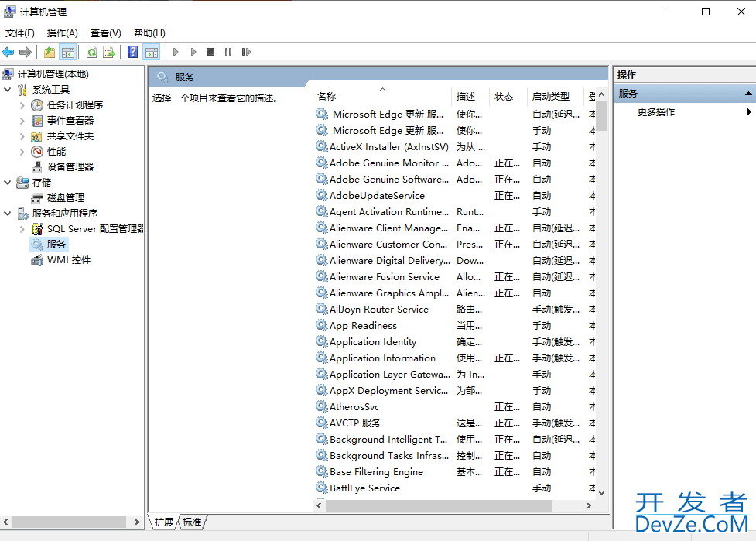Collapse the 服务和应用程序 node

7,213
